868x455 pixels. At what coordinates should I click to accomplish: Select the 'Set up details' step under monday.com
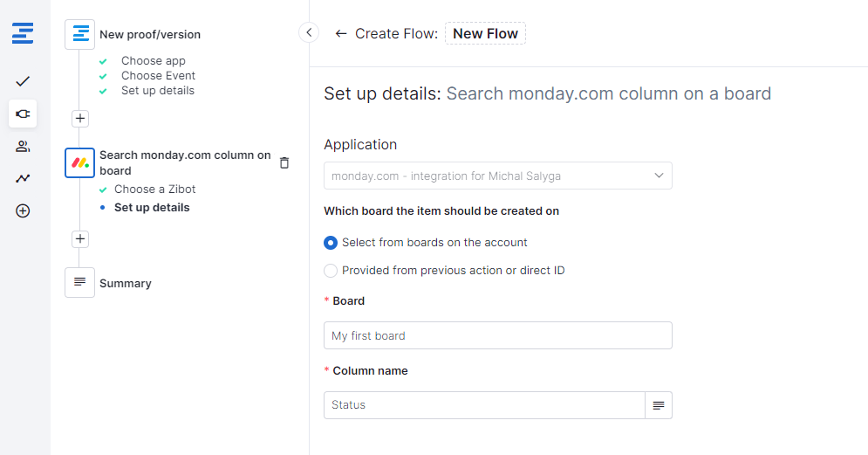152,208
